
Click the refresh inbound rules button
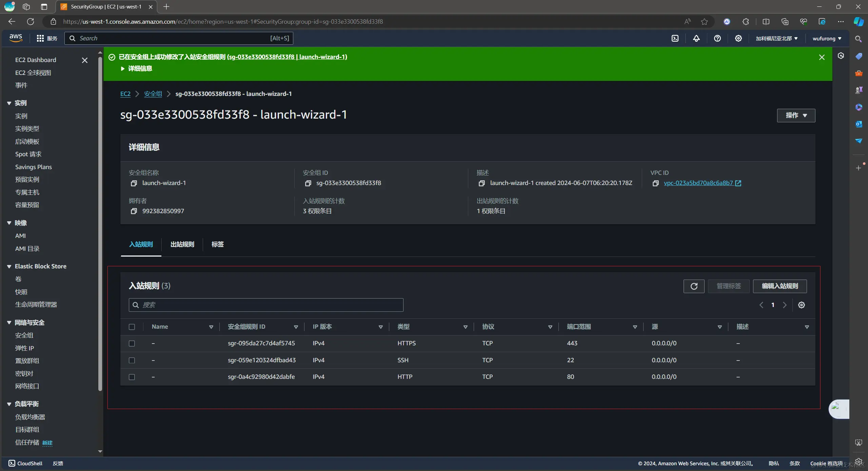pyautogui.click(x=694, y=286)
